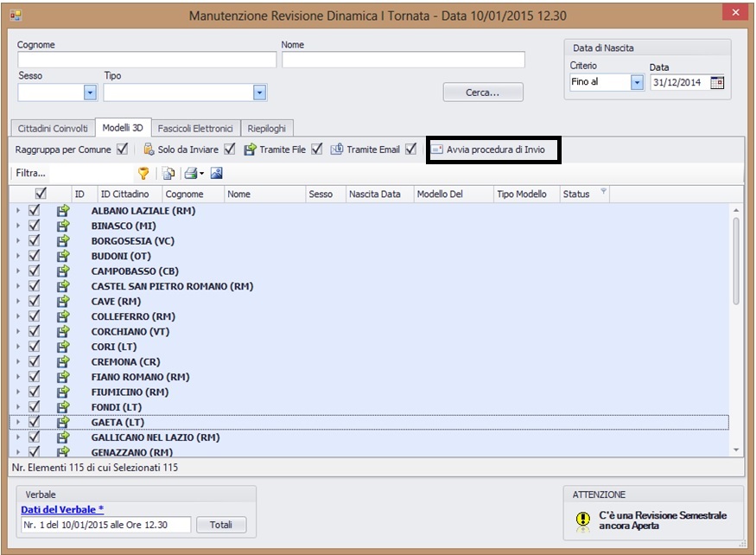Click the Dati del Verbale link
The height and width of the screenshot is (555, 756).
pyautogui.click(x=62, y=509)
